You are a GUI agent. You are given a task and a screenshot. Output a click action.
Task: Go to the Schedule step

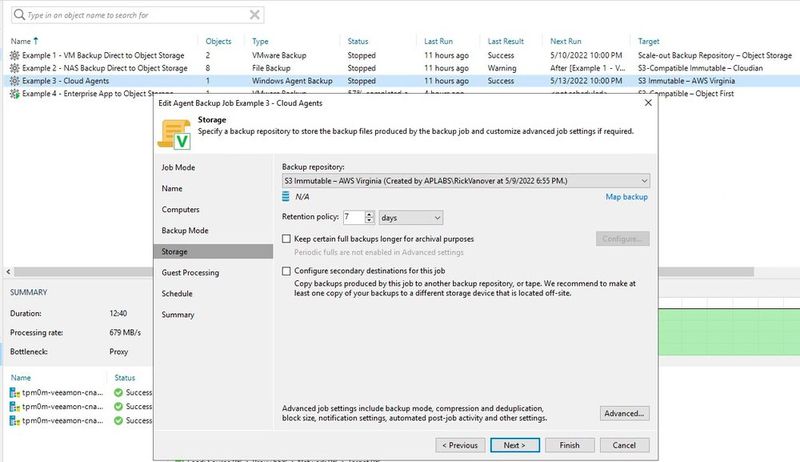click(x=177, y=294)
